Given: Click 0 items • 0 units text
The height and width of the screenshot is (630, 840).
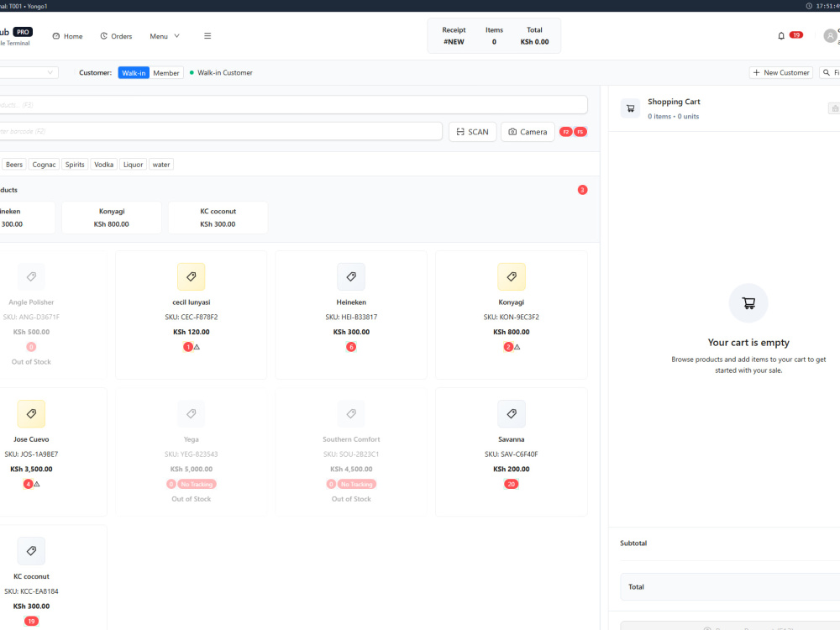Looking at the screenshot, I should 674,116.
